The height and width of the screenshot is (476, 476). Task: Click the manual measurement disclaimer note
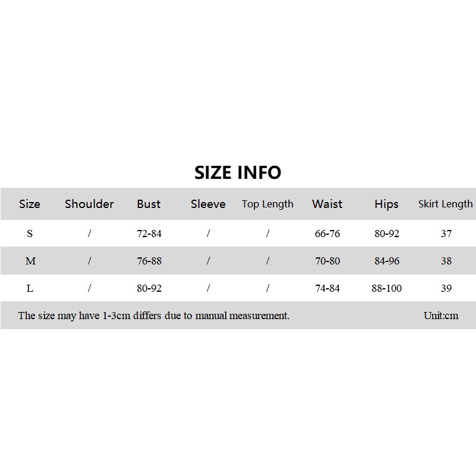coord(154,316)
